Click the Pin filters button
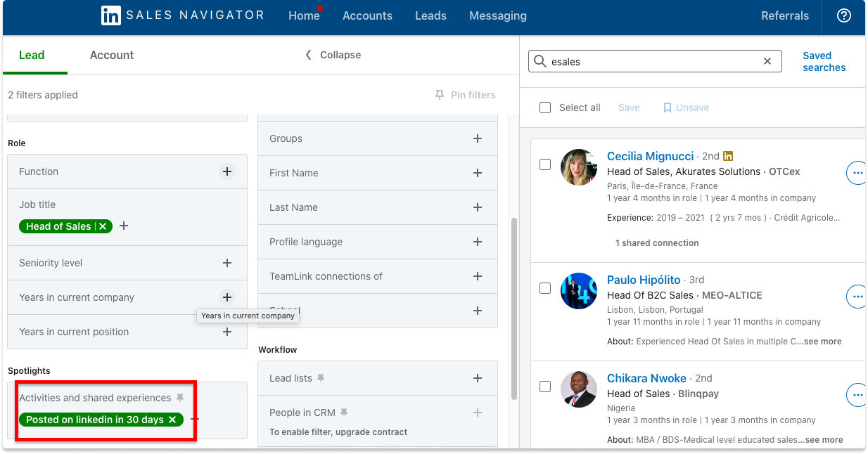The width and height of the screenshot is (868, 454). click(466, 95)
